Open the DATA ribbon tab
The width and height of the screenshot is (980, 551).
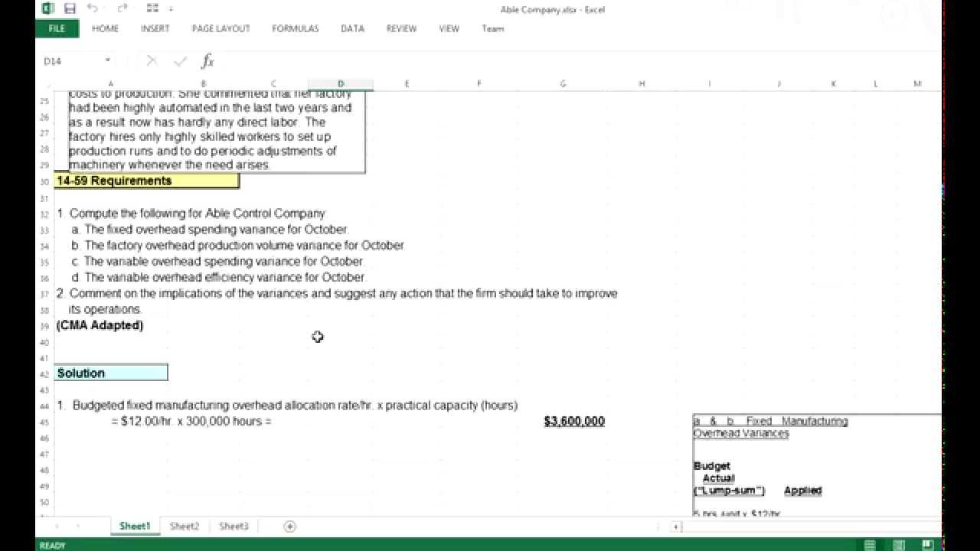[x=352, y=28]
